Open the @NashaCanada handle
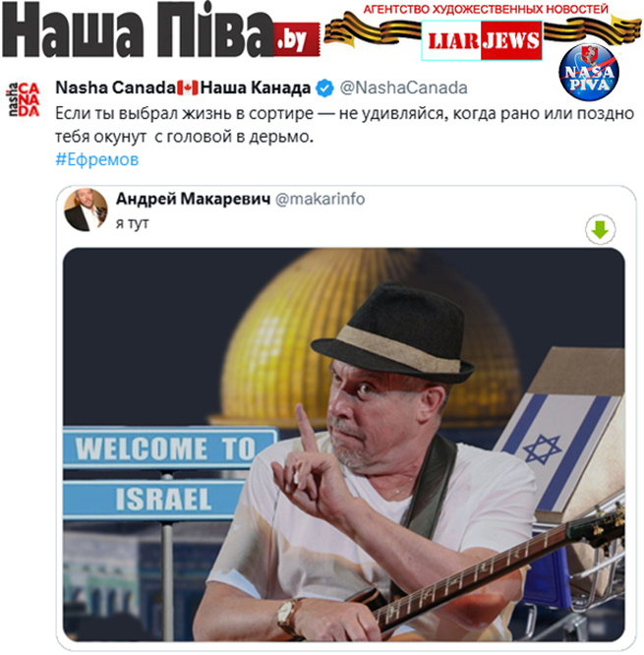 [x=403, y=88]
